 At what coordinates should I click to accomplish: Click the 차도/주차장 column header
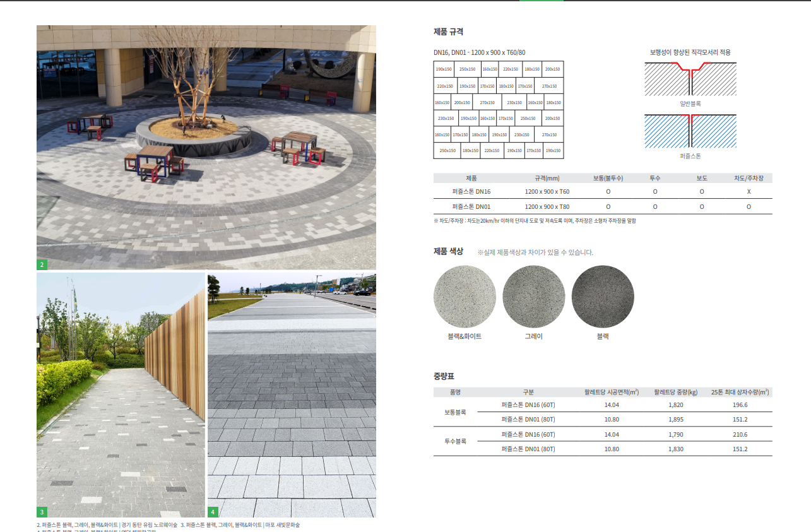coord(749,179)
